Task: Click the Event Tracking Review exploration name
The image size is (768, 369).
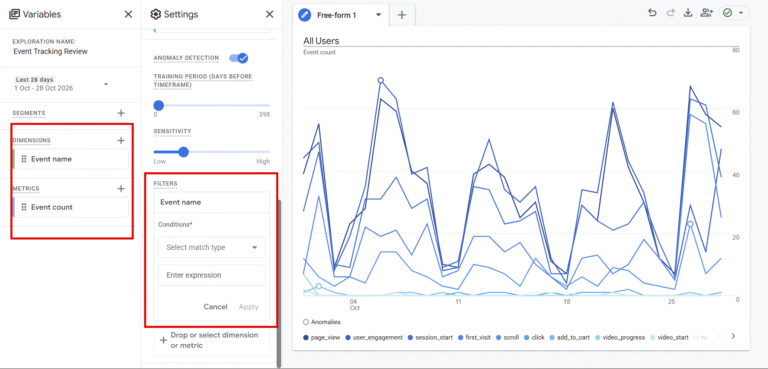Action: [x=50, y=51]
